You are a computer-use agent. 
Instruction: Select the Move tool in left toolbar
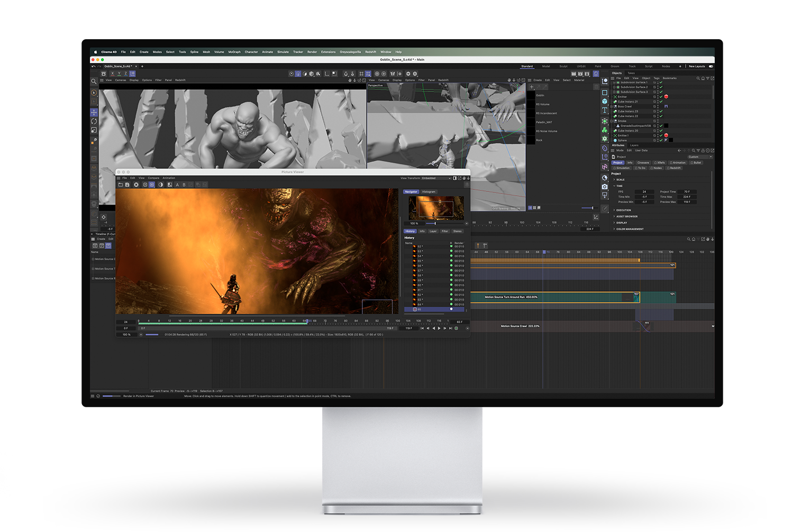94,112
